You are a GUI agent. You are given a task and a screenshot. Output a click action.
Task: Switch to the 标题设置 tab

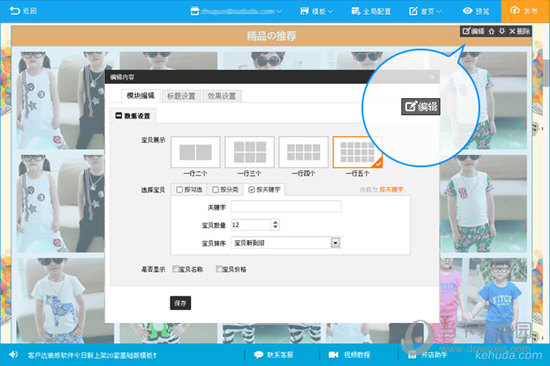point(181,96)
